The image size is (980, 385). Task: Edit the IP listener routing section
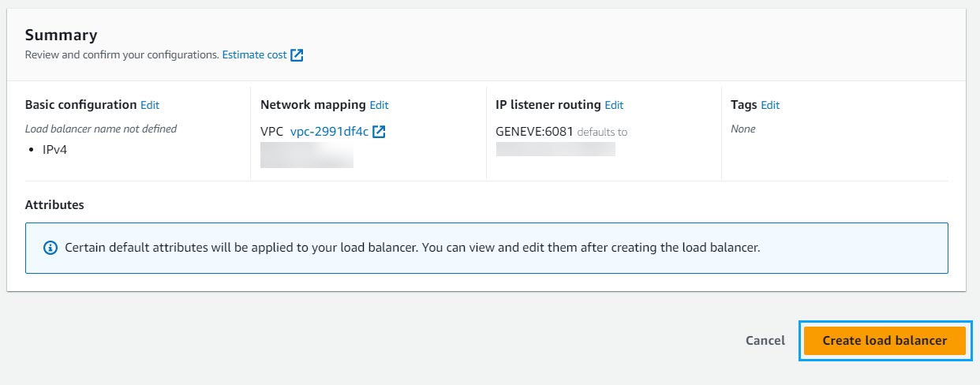click(614, 105)
